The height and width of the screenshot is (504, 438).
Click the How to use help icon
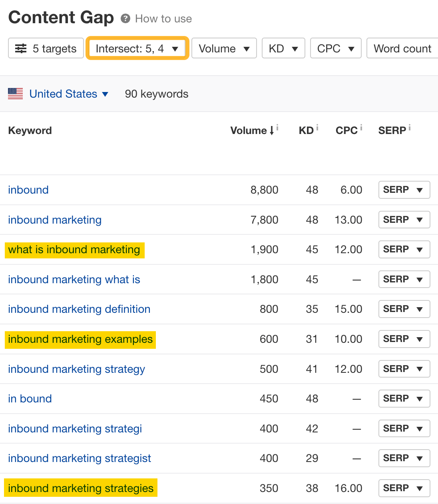[125, 18]
